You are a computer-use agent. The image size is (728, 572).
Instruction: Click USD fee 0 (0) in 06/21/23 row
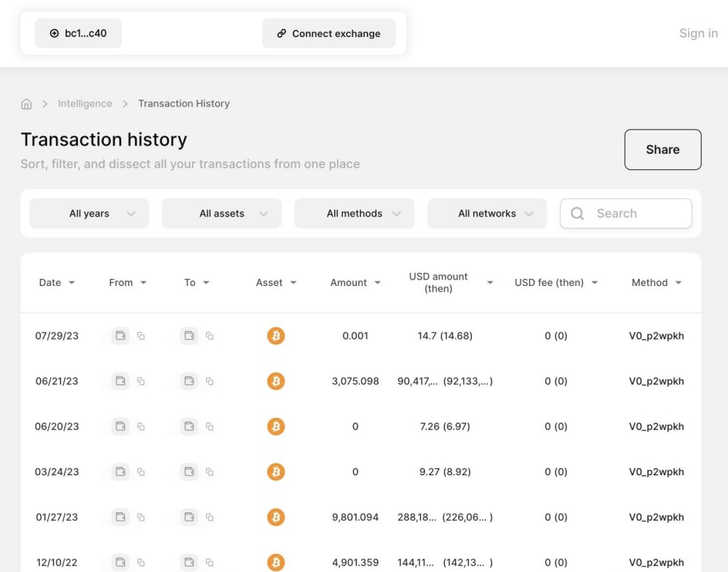[x=556, y=381]
